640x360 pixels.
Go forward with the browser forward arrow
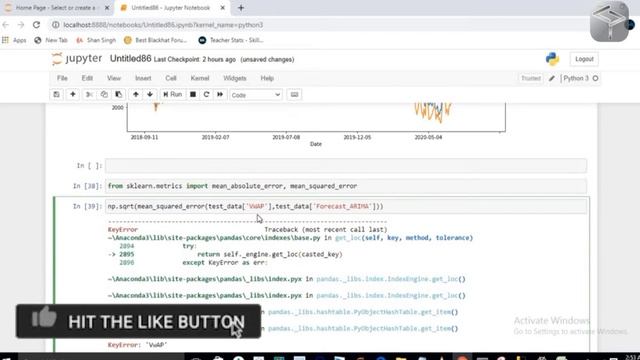(x=21, y=25)
